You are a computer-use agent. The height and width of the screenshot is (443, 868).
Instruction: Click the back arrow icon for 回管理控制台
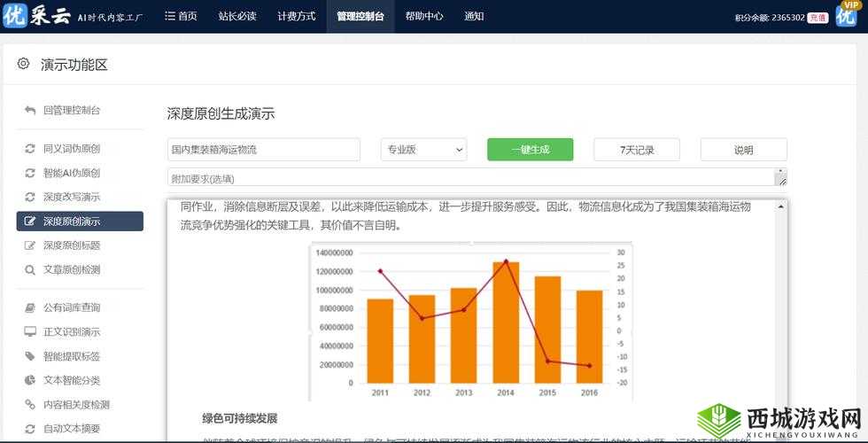[x=30, y=110]
